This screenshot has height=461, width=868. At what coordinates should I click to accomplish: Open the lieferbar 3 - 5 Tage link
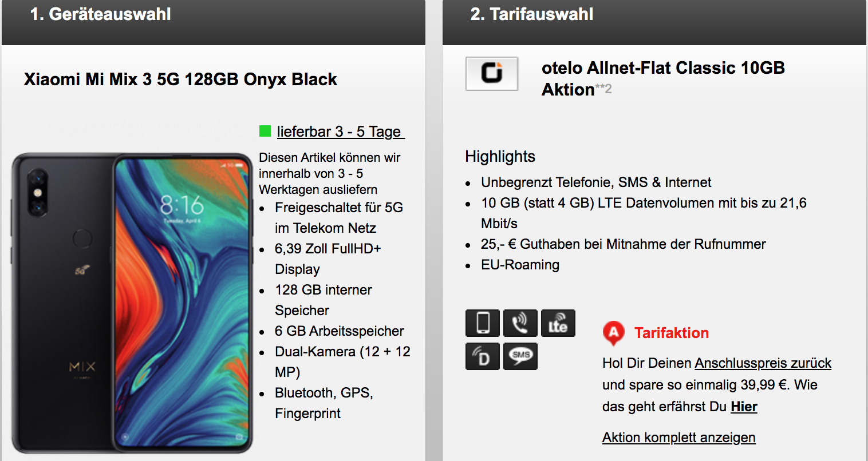(x=341, y=132)
